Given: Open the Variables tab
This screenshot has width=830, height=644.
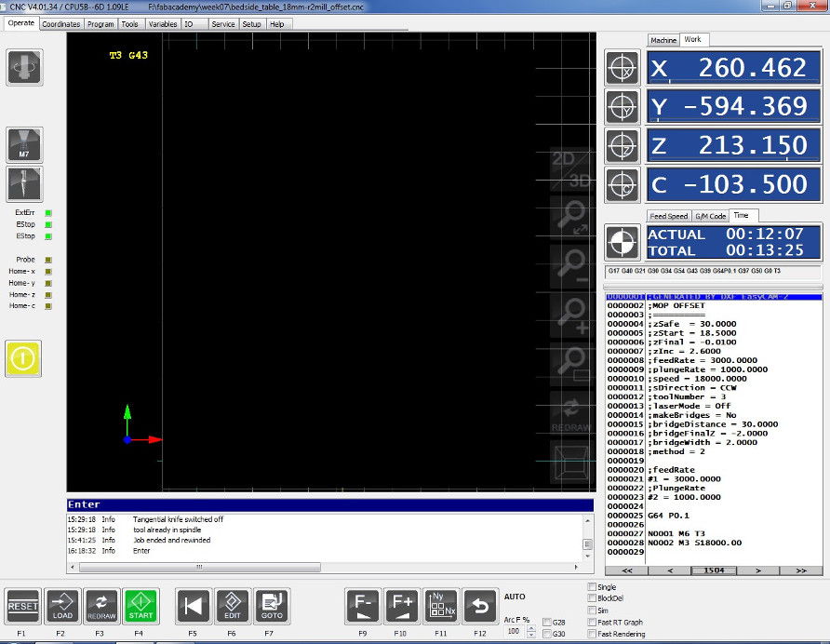Looking at the screenshot, I should (x=163, y=24).
